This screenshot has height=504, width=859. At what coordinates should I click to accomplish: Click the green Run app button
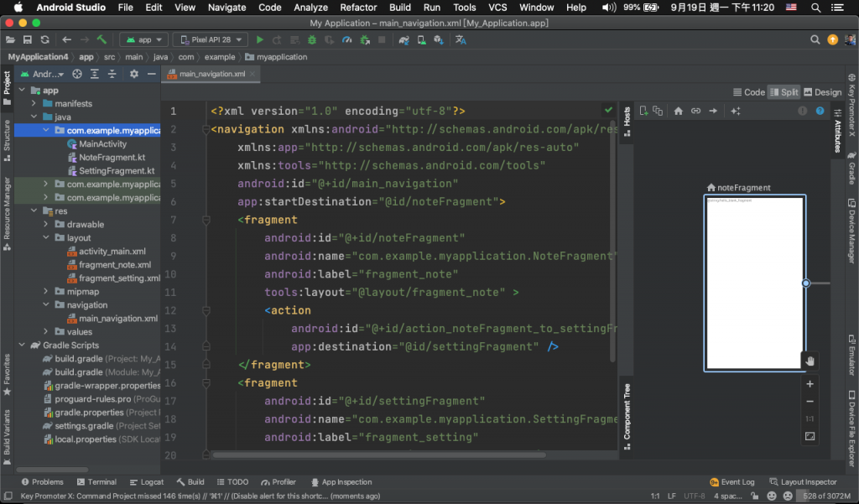(260, 39)
